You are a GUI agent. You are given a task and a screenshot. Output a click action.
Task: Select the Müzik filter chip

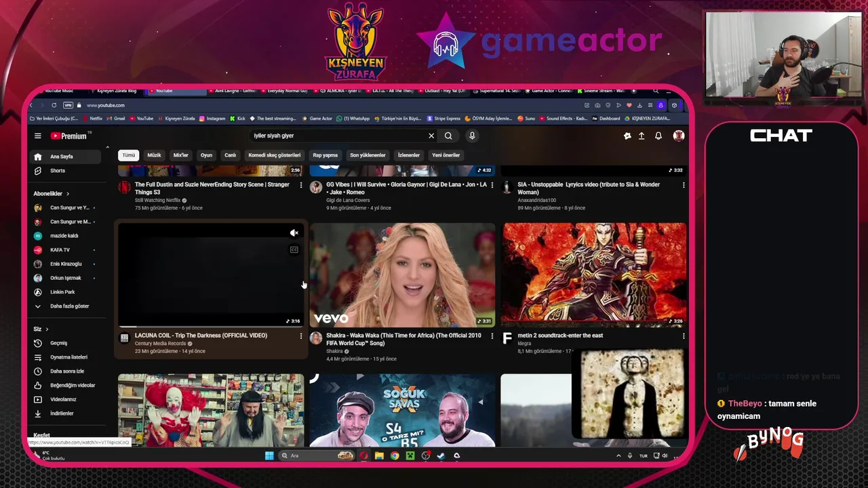point(154,155)
